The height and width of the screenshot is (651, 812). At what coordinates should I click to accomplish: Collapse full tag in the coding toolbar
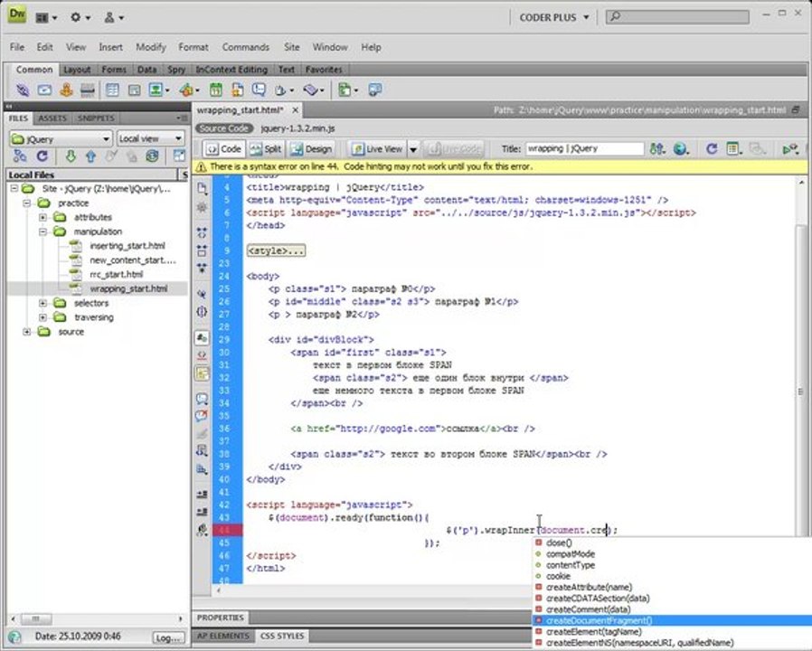coord(202,233)
